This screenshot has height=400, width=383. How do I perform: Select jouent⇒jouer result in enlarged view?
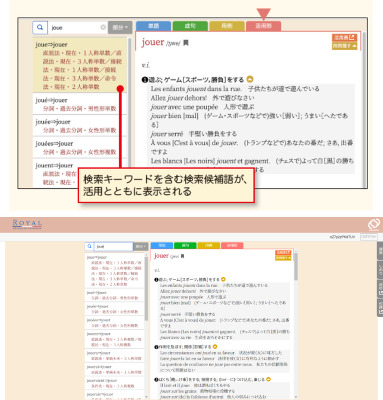[x=80, y=173]
